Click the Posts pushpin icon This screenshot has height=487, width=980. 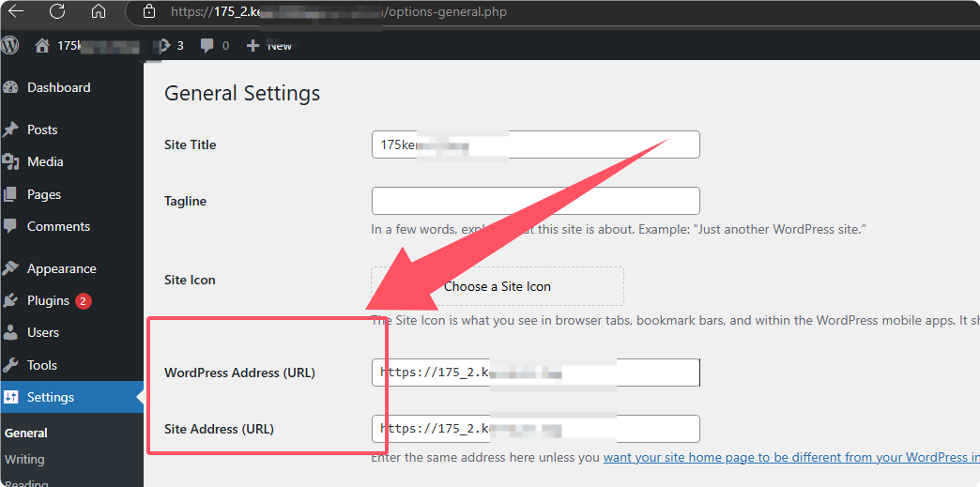point(10,130)
